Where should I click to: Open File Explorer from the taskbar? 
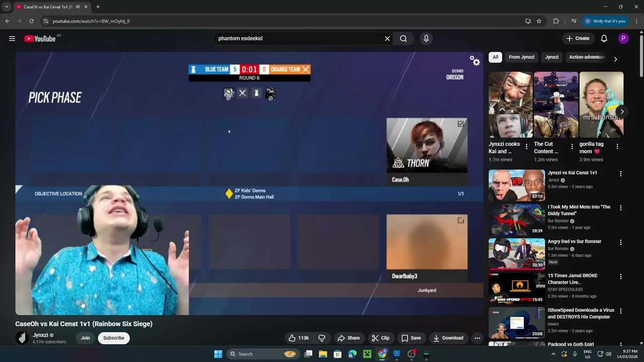[x=323, y=354]
